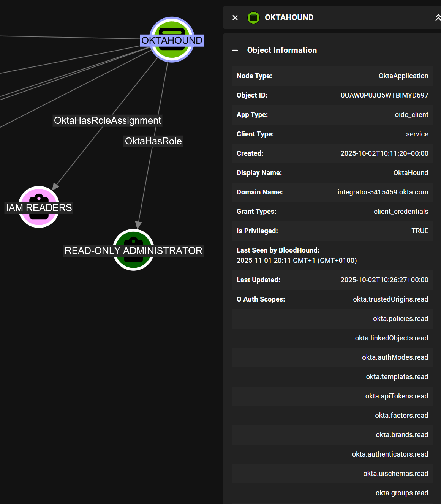Viewport: 441px width, 504px height.
Task: Click the Client Type value service
Action: [x=417, y=134]
